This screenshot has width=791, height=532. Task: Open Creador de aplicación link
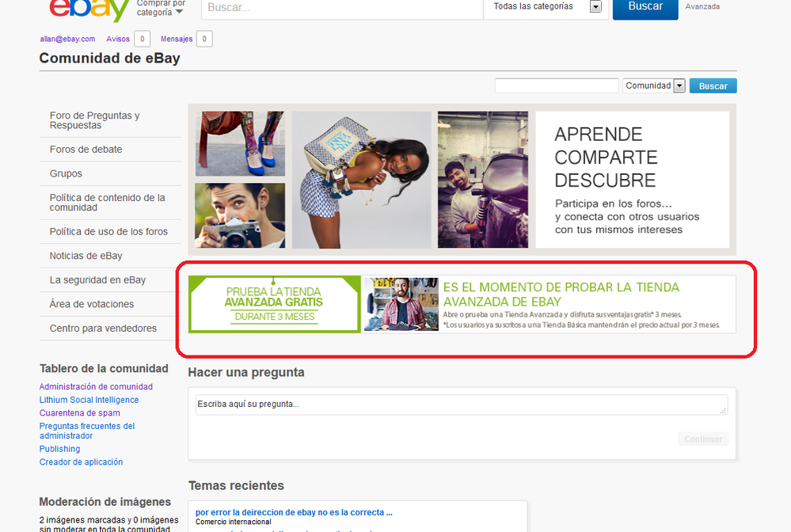pos(81,462)
